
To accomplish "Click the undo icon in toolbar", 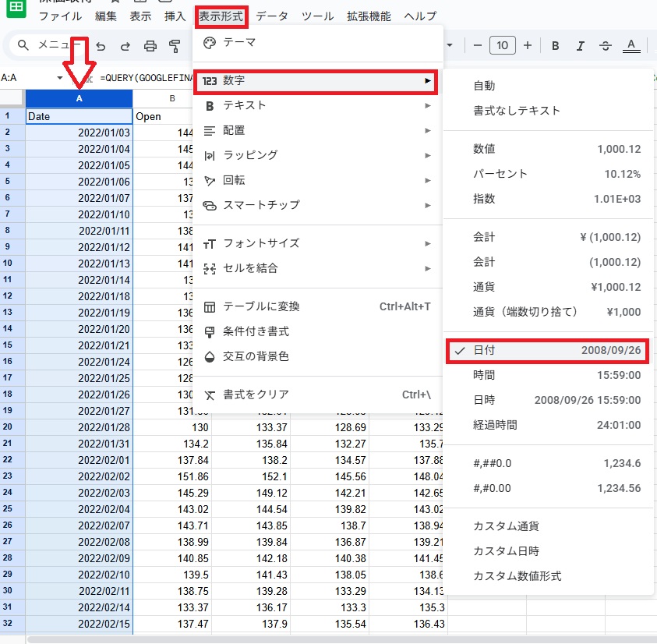I will click(101, 46).
